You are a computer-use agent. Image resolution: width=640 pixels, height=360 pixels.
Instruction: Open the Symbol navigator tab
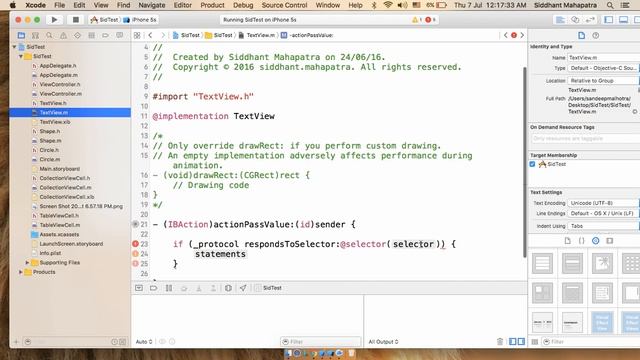36,36
